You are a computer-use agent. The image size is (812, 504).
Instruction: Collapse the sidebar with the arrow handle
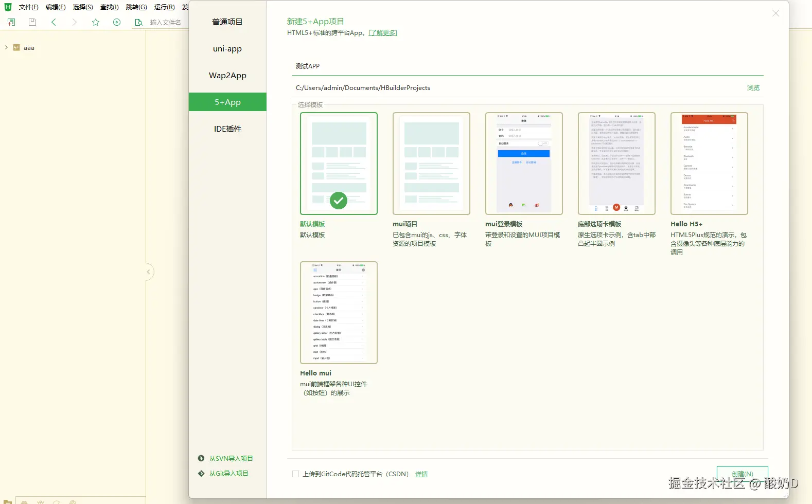(149, 272)
